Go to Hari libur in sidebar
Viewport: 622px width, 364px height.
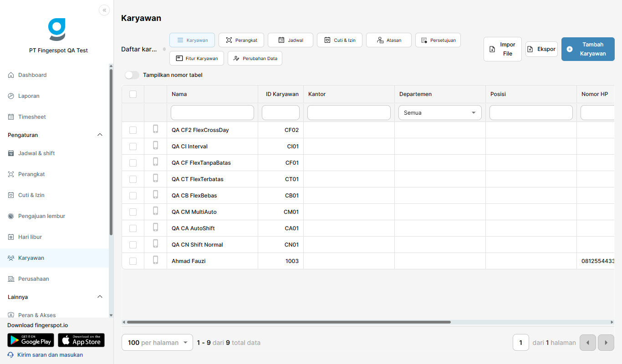(x=30, y=237)
